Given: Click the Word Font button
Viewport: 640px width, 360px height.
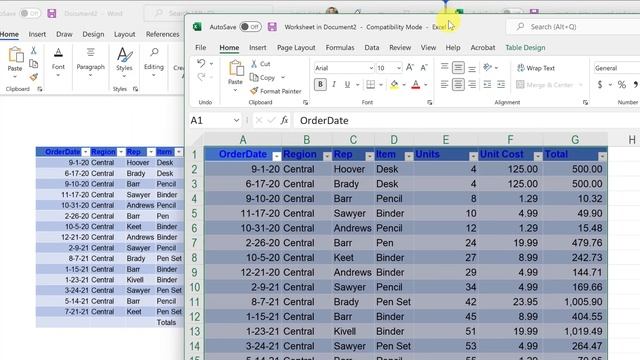Looking at the screenshot, I should [58, 63].
